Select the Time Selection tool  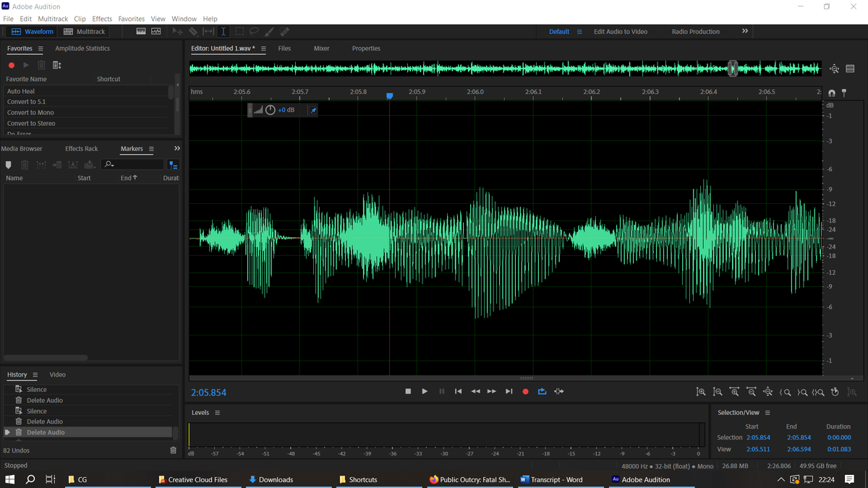[x=223, y=32]
